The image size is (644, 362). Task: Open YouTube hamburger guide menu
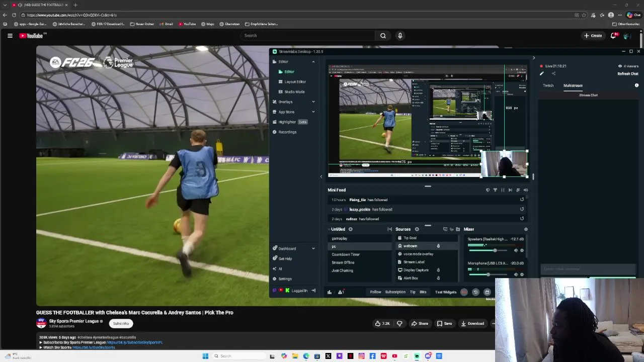(10, 36)
